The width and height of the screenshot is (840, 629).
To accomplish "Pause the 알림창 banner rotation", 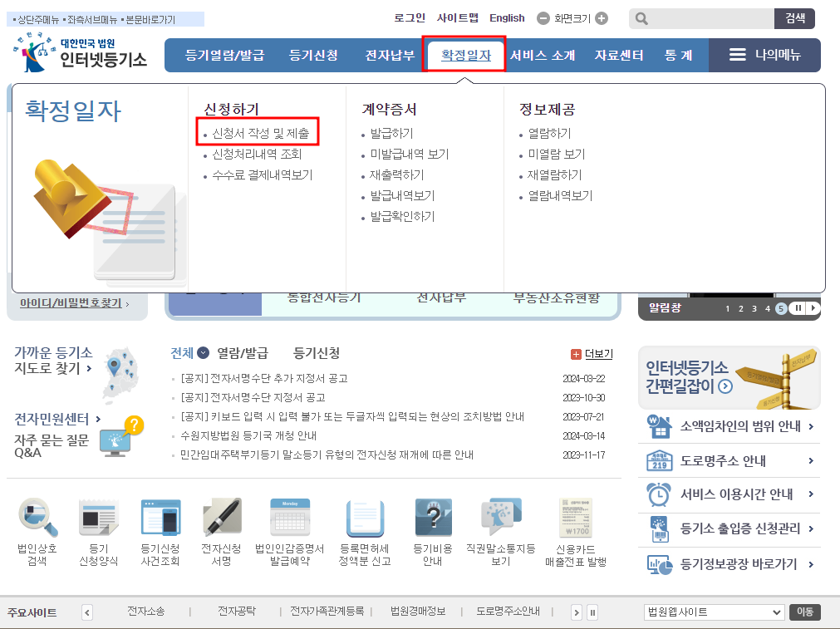I will pyautogui.click(x=798, y=308).
